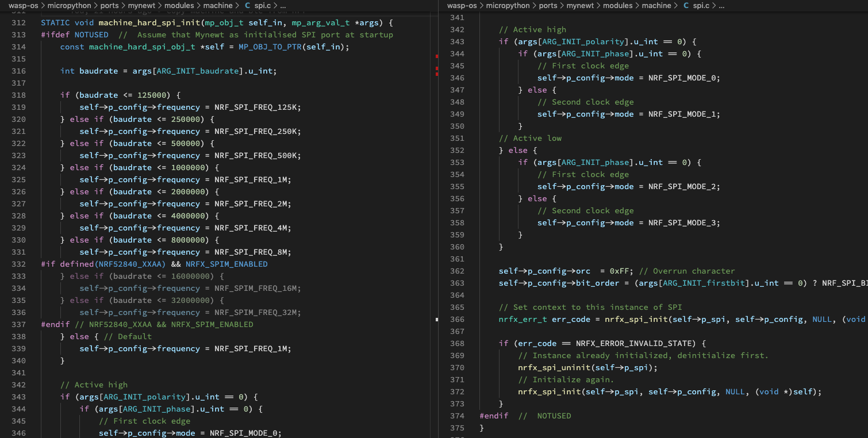Click the C file icon in right breadcrumb

click(x=686, y=6)
